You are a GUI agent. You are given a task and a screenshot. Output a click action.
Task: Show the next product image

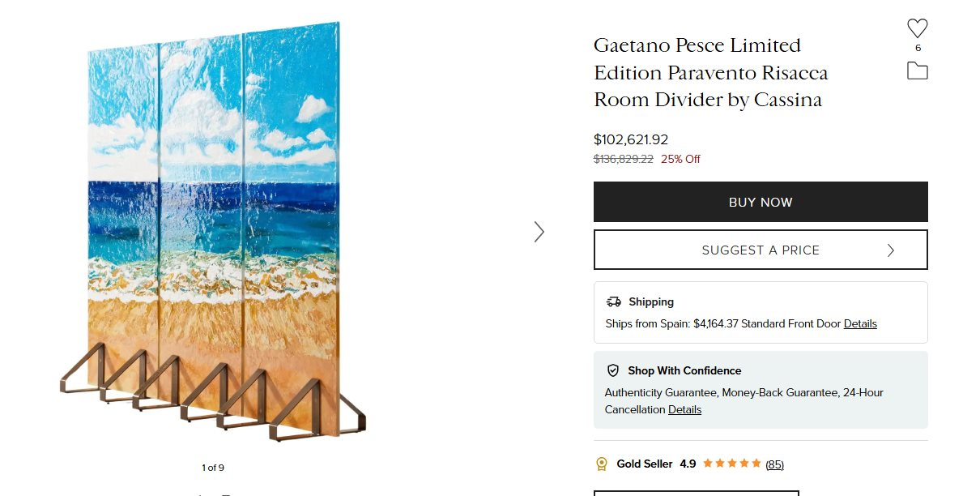coord(539,232)
